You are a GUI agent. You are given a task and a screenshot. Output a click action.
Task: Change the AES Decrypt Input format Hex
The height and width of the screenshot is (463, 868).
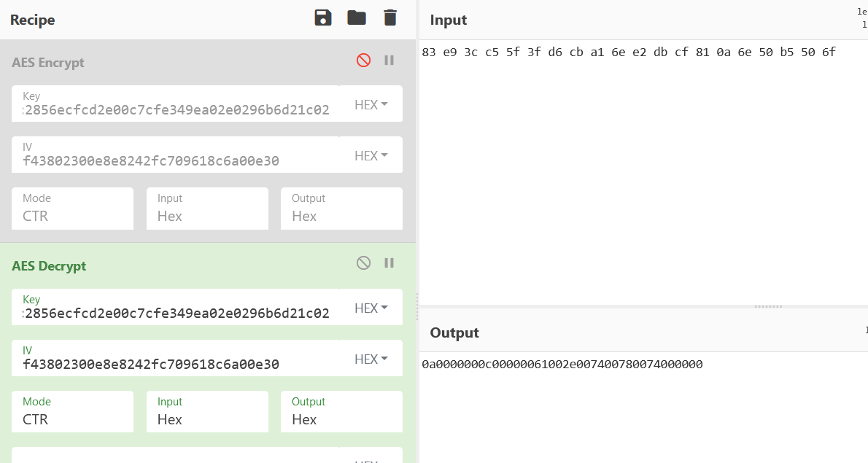click(x=207, y=411)
